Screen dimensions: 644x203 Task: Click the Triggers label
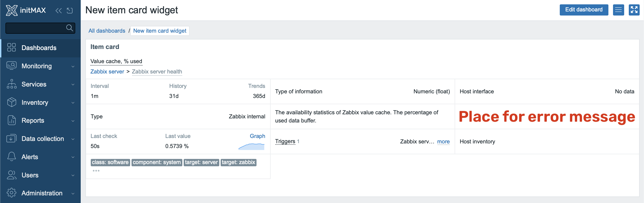click(285, 141)
